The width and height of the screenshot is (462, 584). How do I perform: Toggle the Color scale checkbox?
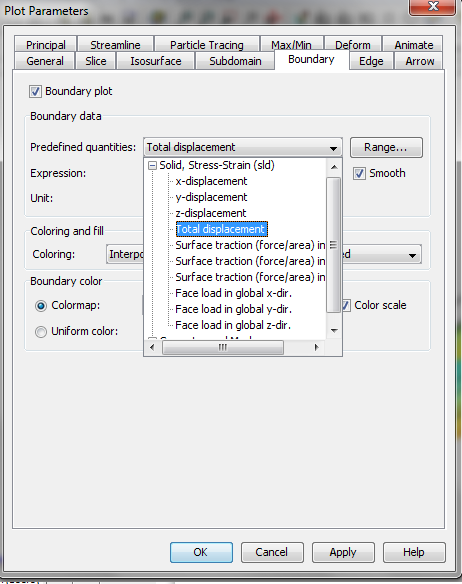(346, 305)
